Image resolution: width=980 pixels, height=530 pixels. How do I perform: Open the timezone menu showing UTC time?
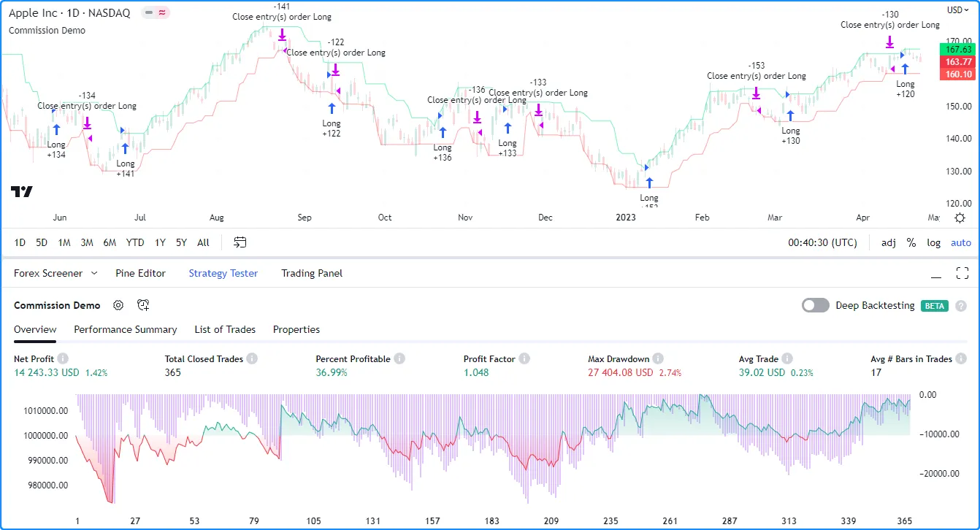(822, 242)
